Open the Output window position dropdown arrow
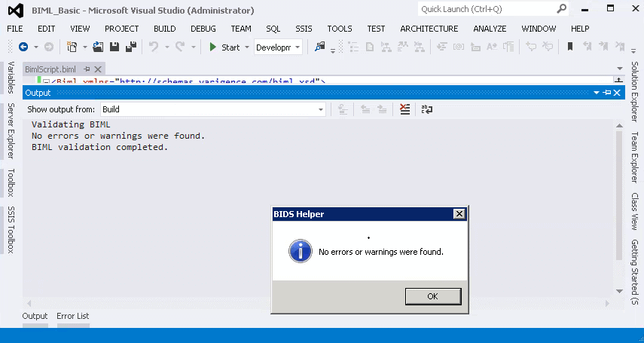This screenshot has height=343, width=644. point(597,93)
